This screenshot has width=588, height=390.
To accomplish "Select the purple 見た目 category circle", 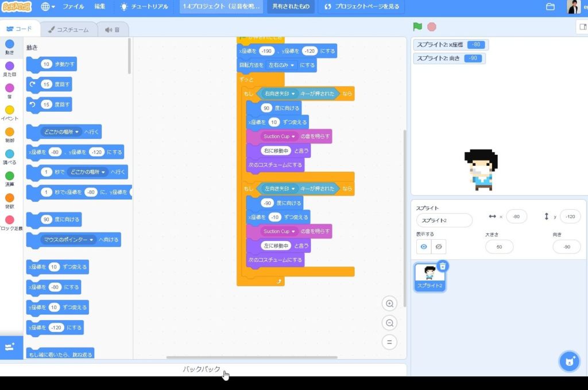I will click(x=10, y=66).
